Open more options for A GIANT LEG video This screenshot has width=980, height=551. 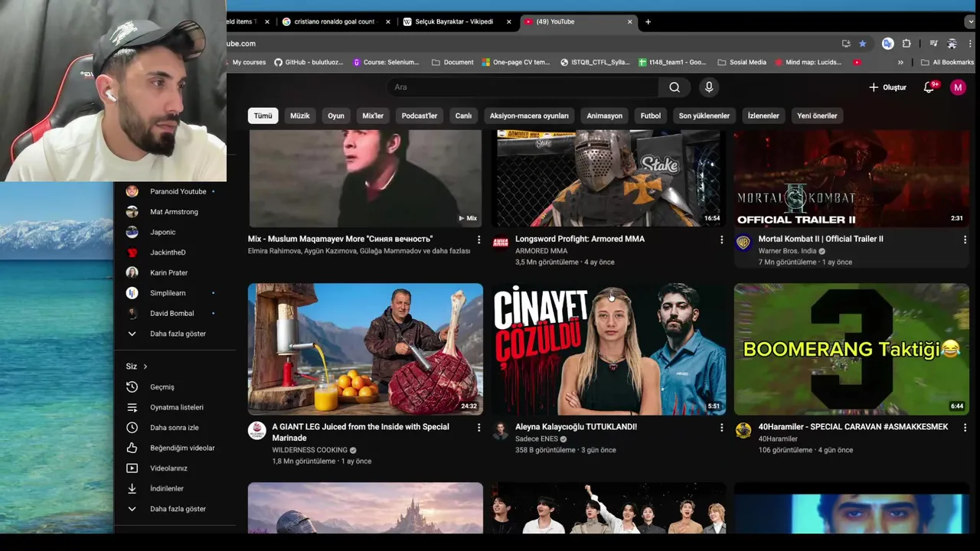coord(479,427)
